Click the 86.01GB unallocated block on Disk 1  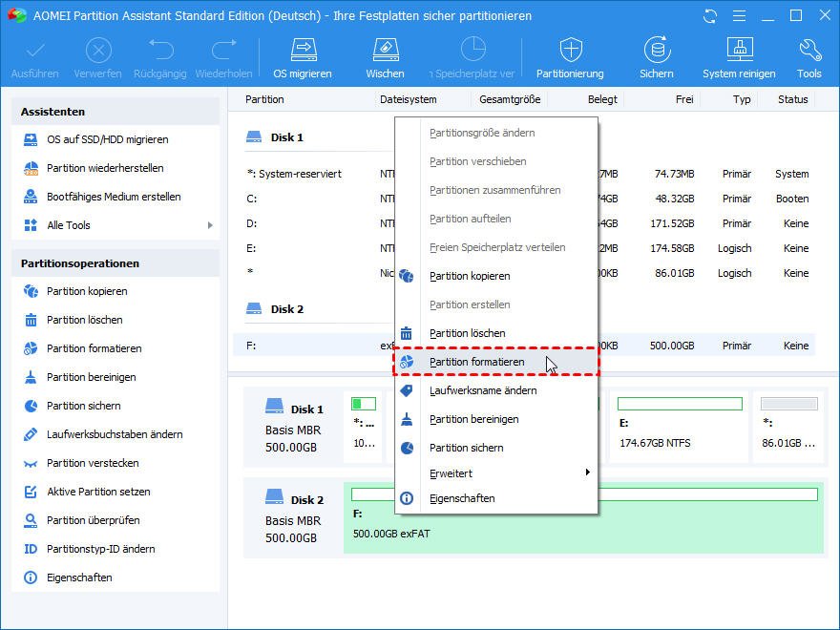click(788, 426)
